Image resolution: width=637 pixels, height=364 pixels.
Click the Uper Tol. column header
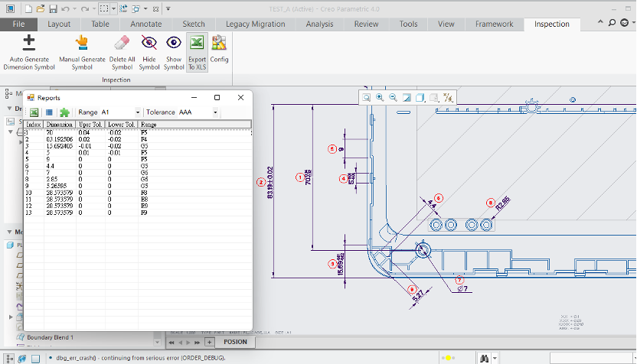point(90,125)
